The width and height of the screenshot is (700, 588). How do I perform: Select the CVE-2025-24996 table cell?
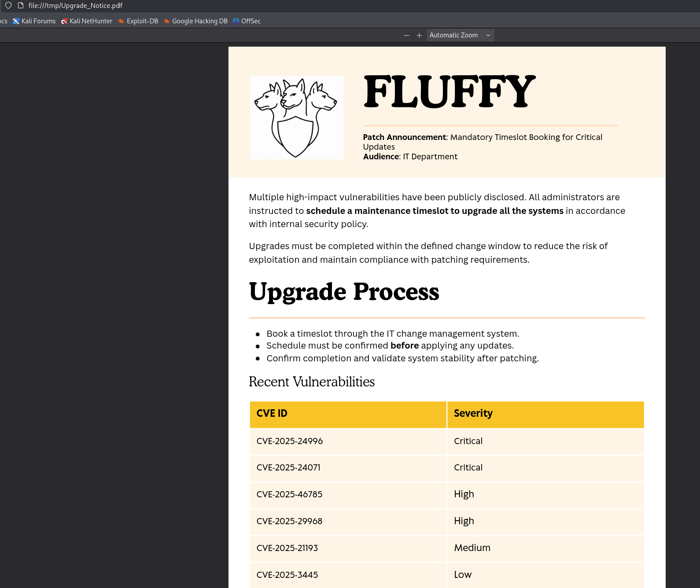(x=290, y=441)
